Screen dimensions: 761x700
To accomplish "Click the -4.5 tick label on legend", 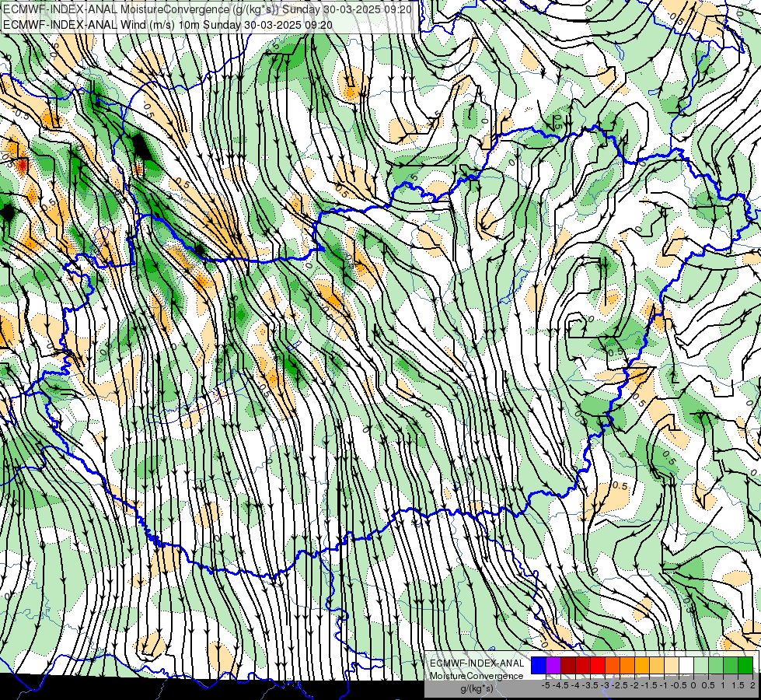I will point(560,685).
